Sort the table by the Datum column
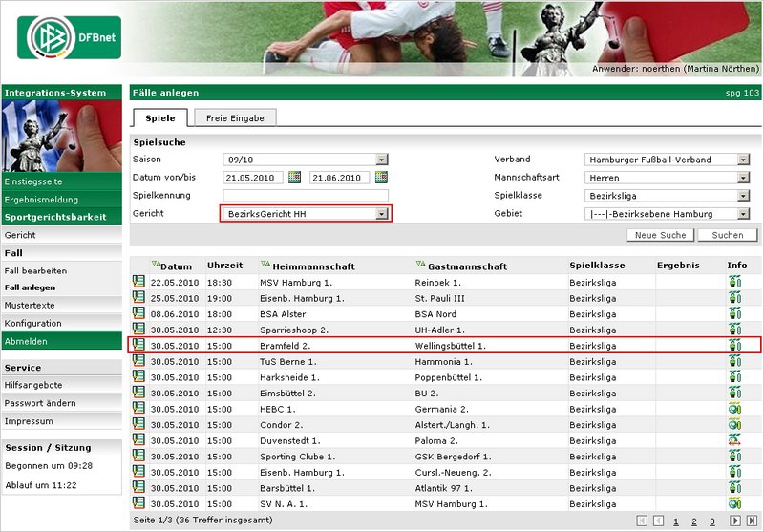Image resolution: width=764 pixels, height=532 pixels. pyautogui.click(x=156, y=265)
